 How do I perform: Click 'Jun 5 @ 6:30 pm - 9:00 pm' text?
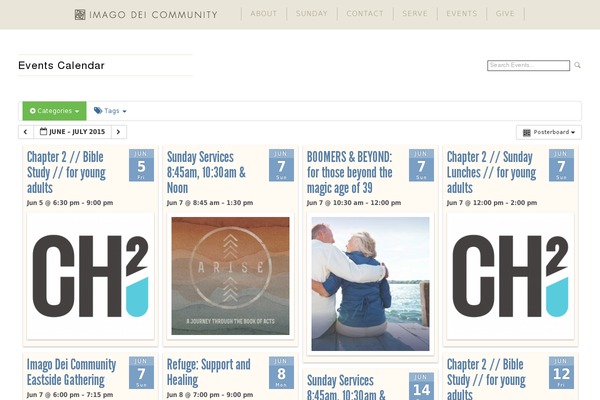pyautogui.click(x=70, y=203)
